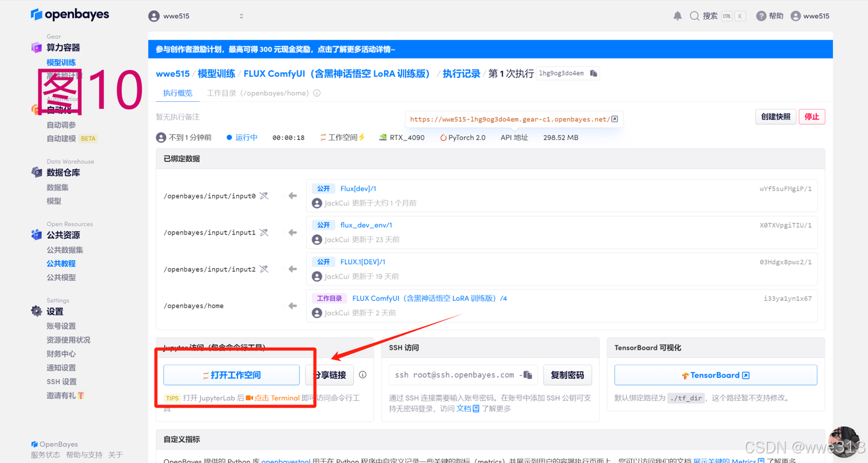Viewport: 868px width, 463px height.
Task: Unbind dataset at /openbayes/input/input0
Action: (x=263, y=195)
